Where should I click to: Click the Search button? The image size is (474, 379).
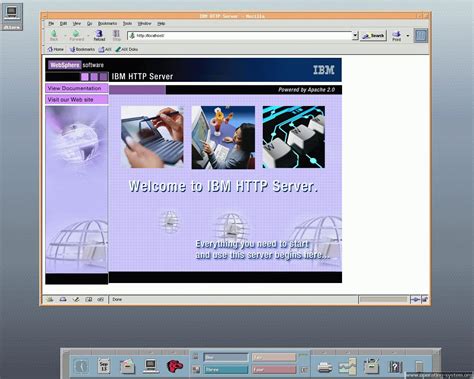coord(373,36)
